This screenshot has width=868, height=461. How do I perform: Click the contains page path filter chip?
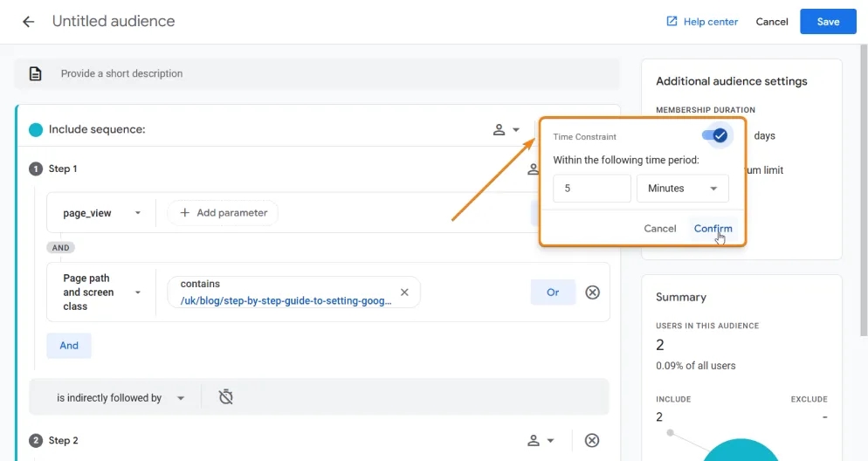click(293, 292)
